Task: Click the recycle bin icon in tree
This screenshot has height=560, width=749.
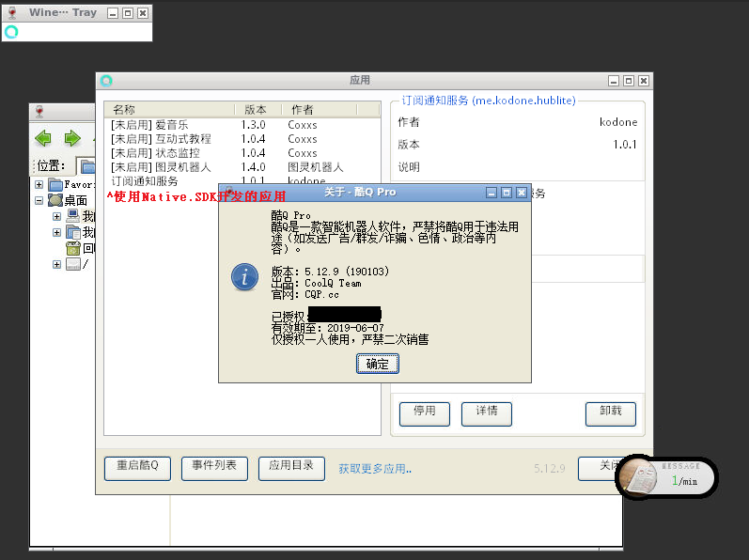Action: point(73,248)
